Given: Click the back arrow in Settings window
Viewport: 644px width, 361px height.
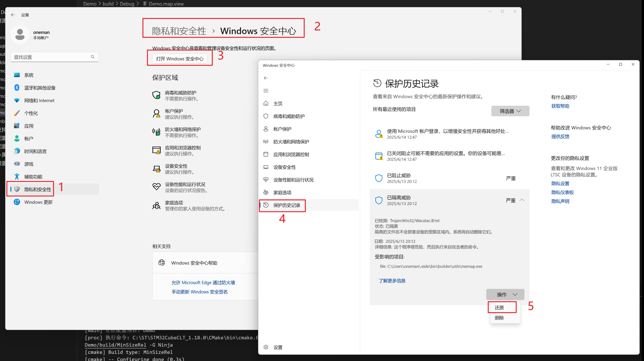Looking at the screenshot, I should coord(13,15).
